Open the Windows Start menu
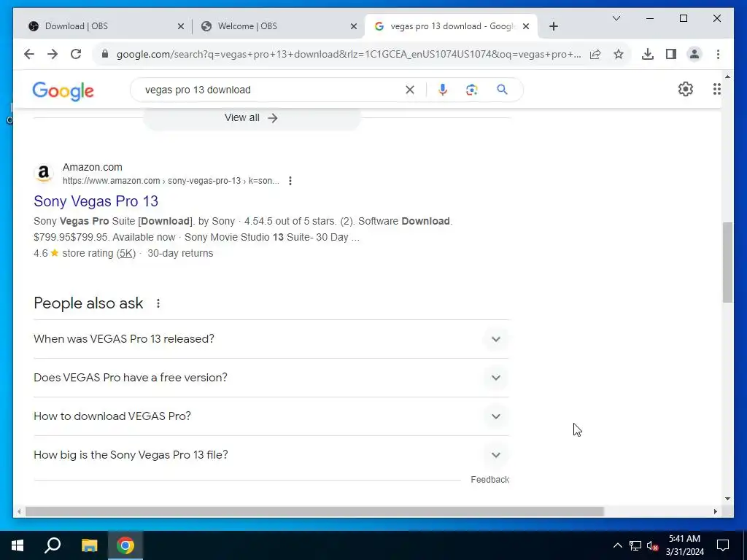This screenshot has width=747, height=560. pos(18,545)
